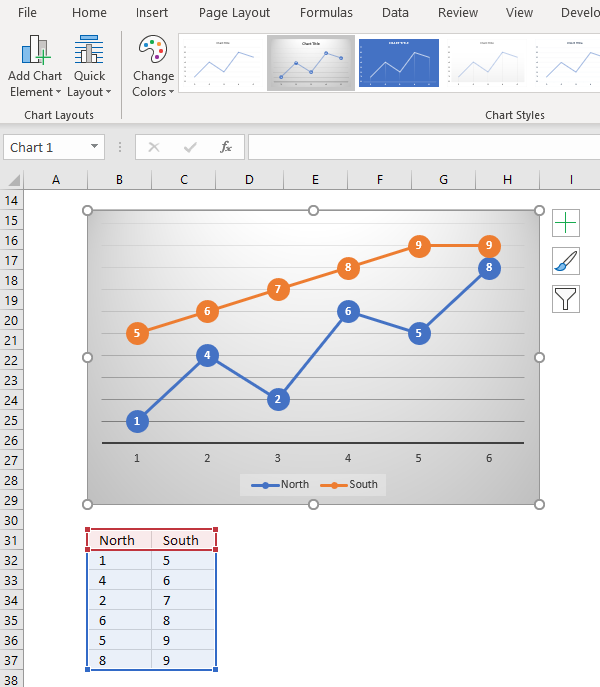
Task: Click cell with value 2 under North
Action: click(120, 600)
